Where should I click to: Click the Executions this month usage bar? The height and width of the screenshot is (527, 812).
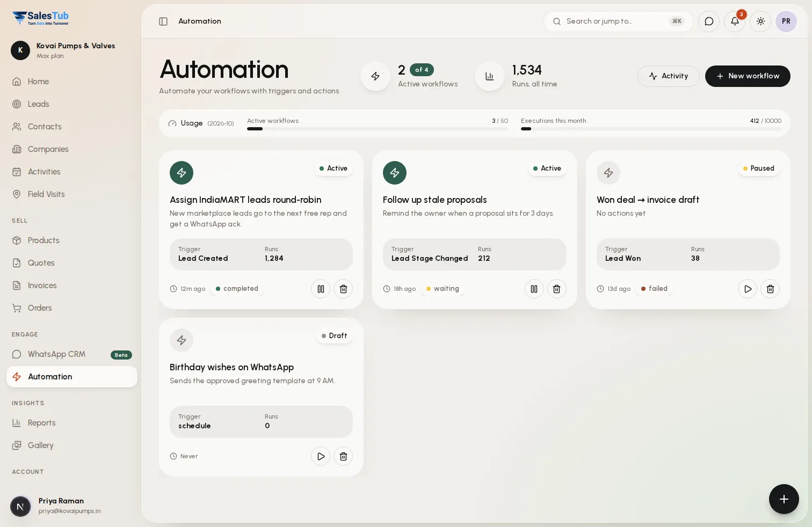pyautogui.click(x=651, y=129)
